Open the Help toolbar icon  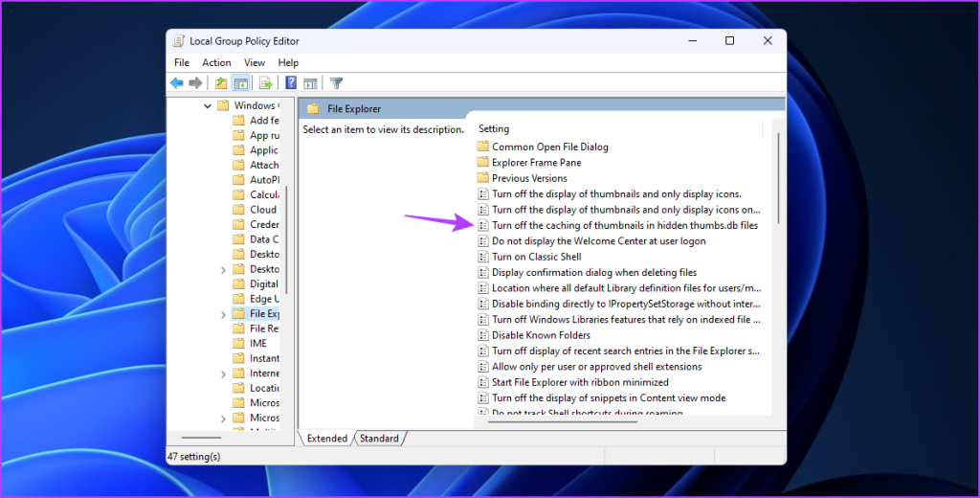coord(291,83)
